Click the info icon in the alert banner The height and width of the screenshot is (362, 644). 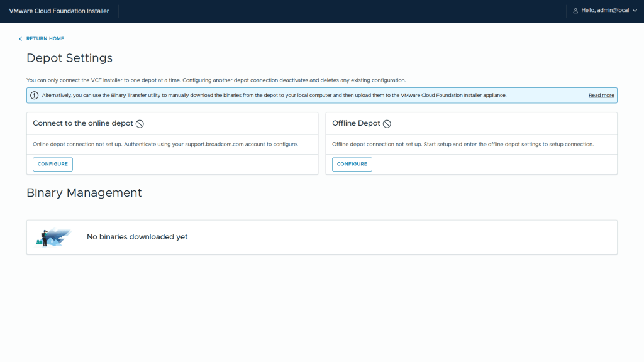click(x=34, y=96)
